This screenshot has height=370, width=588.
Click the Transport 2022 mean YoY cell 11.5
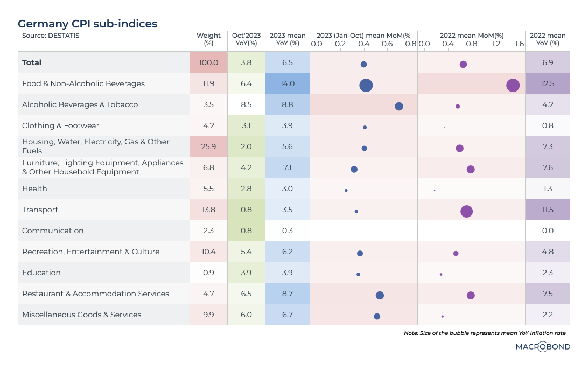click(548, 210)
